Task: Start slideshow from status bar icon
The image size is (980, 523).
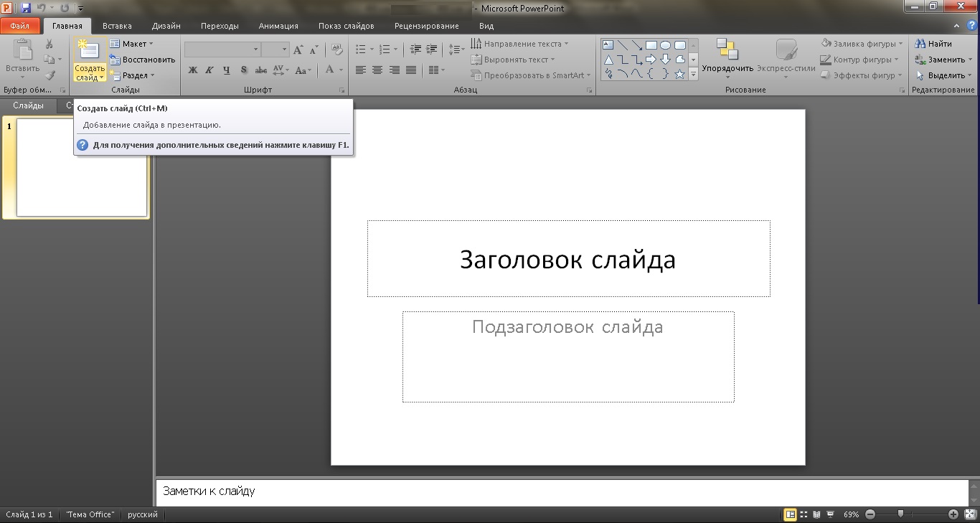Action: (830, 514)
